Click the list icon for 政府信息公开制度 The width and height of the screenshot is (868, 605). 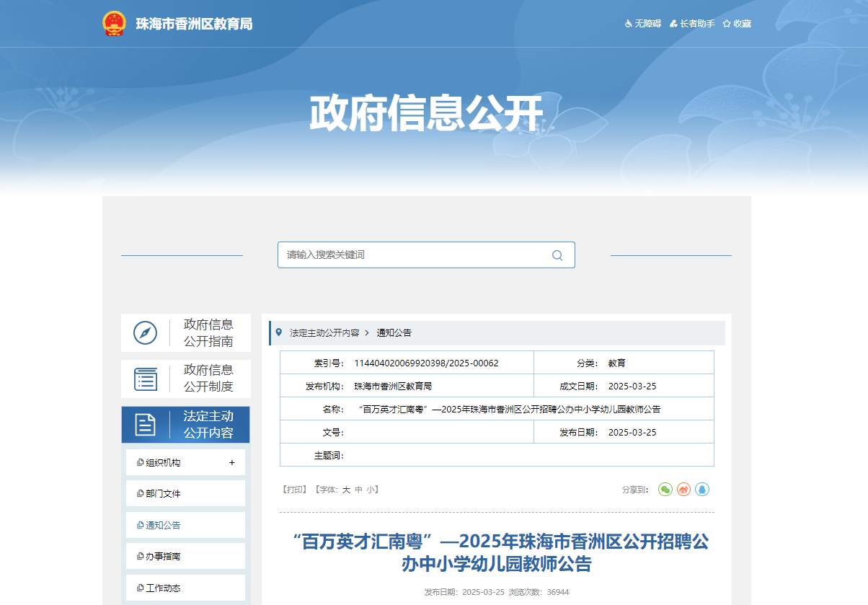click(x=145, y=379)
